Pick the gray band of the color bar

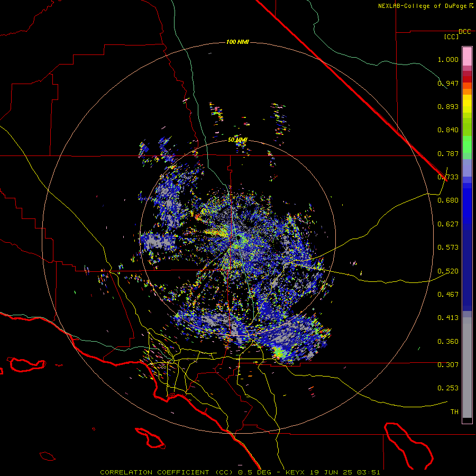pyautogui.click(x=467, y=368)
